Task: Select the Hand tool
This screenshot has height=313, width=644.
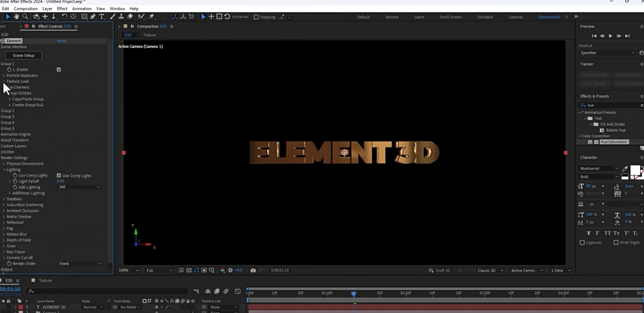Action: coord(16,17)
